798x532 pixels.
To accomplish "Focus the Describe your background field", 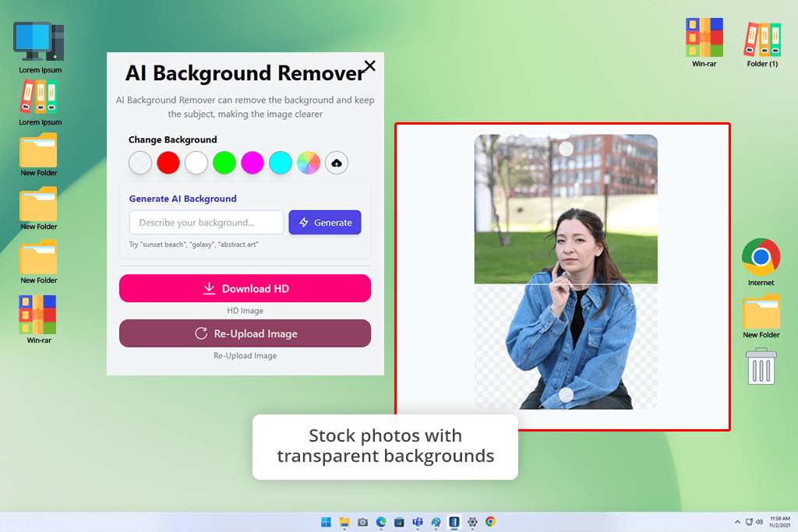I will 206,222.
